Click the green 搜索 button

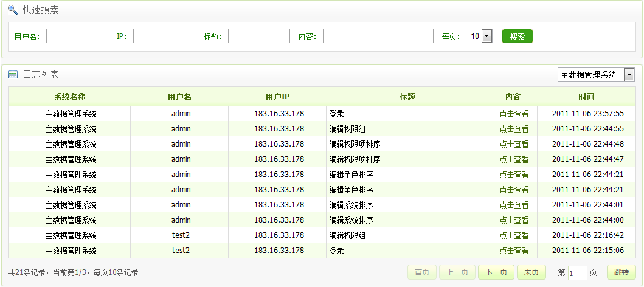click(518, 36)
